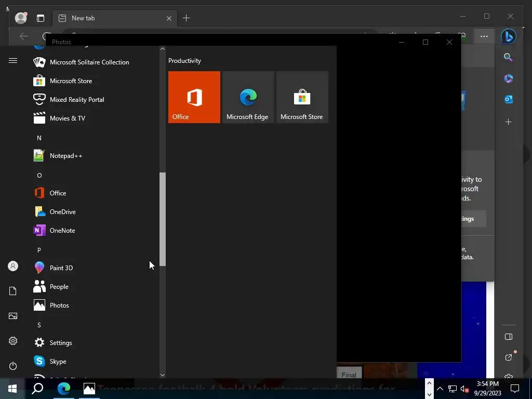The image size is (532, 399).
Task: Jump to letter O section header
Action: tap(39, 176)
